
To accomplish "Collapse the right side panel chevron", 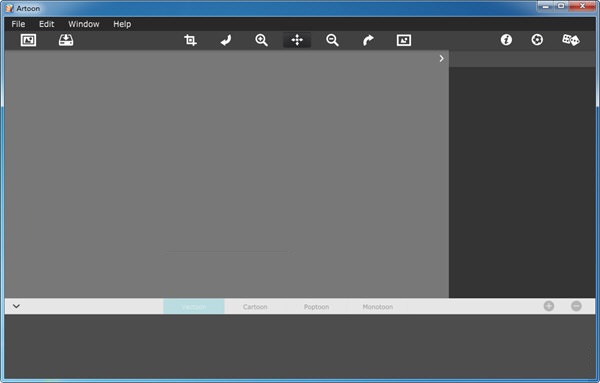I will (x=442, y=59).
